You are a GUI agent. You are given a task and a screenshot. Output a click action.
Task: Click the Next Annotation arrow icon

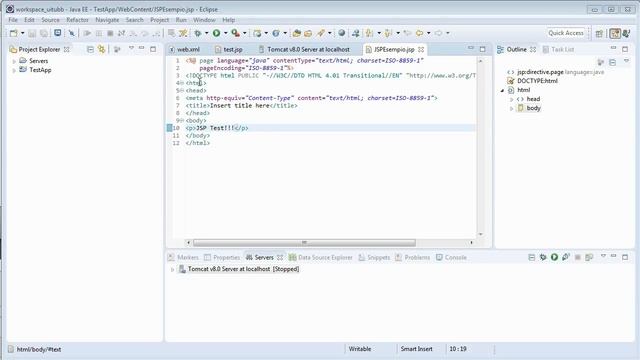coord(369,33)
